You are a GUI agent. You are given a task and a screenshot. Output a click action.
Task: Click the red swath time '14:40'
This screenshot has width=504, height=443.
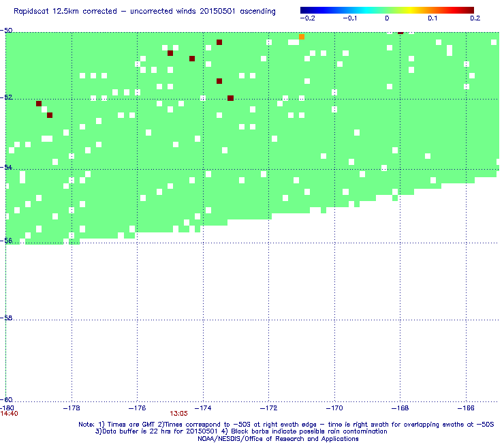9,414
